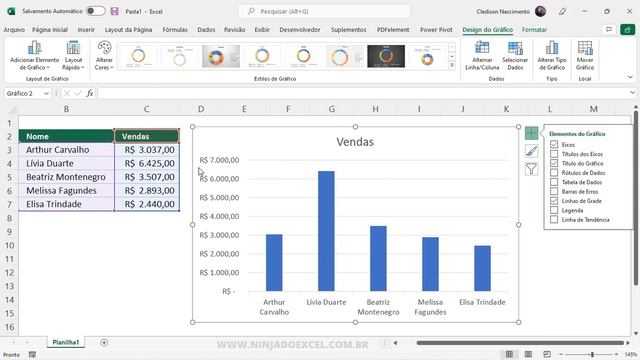
Task: Select cell with Arthur Carvalho
Action: 66,150
